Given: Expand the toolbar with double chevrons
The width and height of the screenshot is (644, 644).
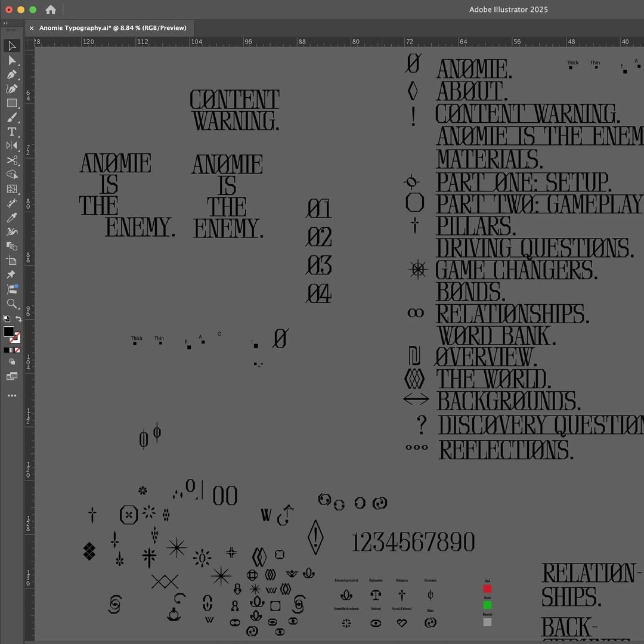Looking at the screenshot, I should pos(5,23).
